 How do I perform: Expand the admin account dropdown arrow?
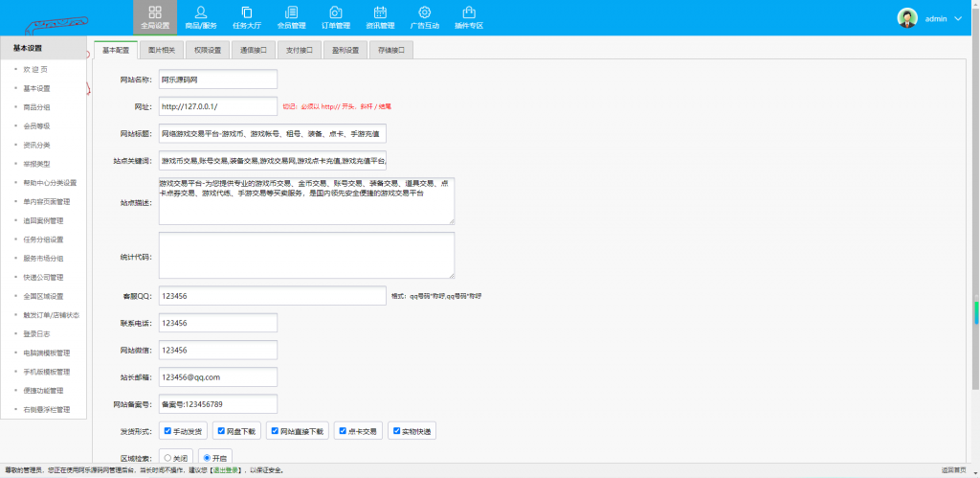[x=959, y=19]
